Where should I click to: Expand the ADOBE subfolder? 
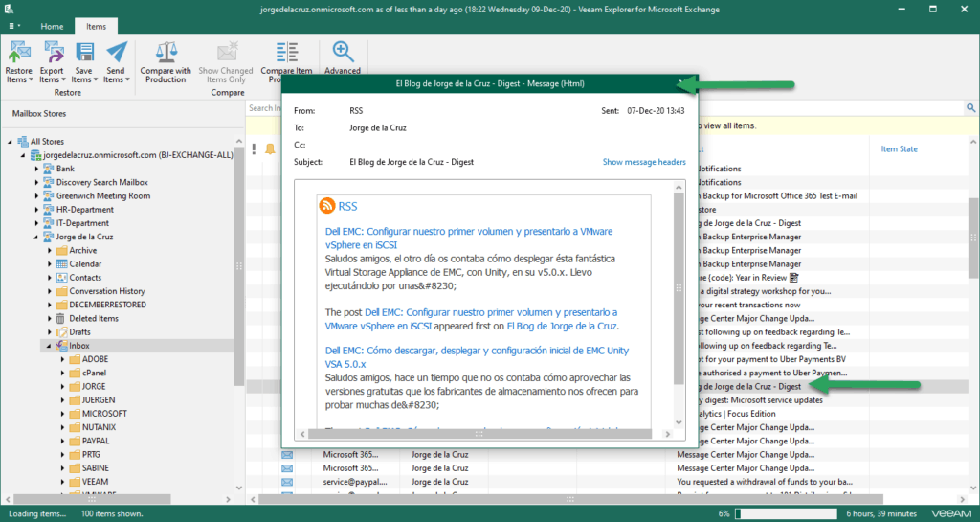pyautogui.click(x=62, y=359)
